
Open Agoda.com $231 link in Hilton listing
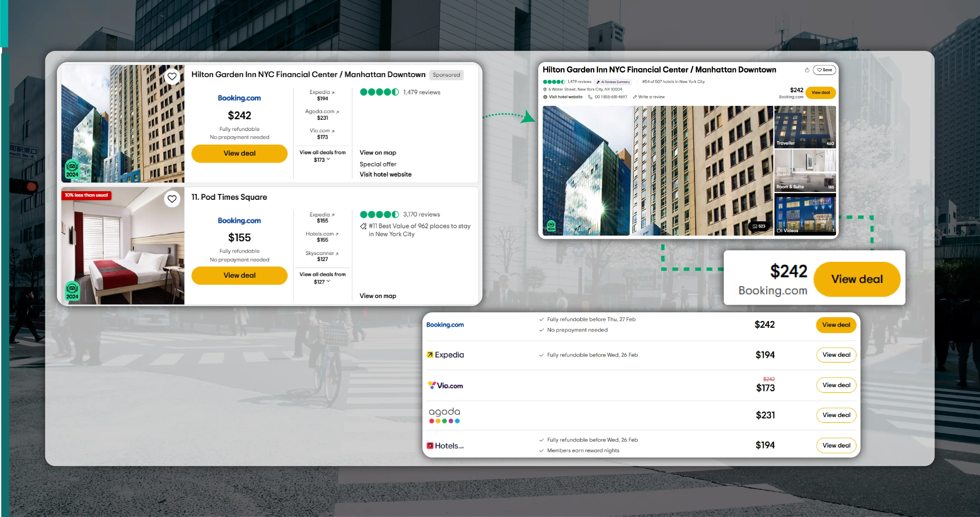(x=322, y=115)
